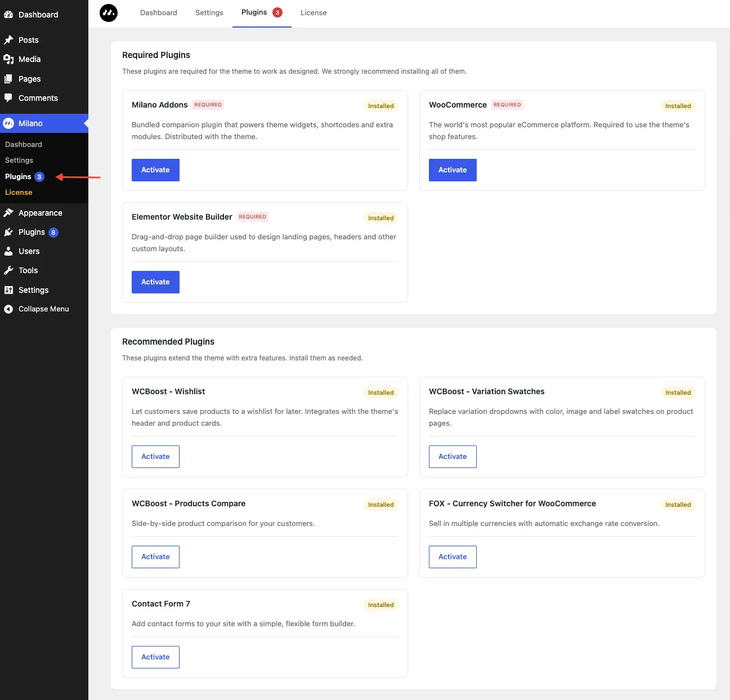Click REQUIRED tag beside Elementor Website Builder
This screenshot has width=730, height=700.
click(253, 217)
